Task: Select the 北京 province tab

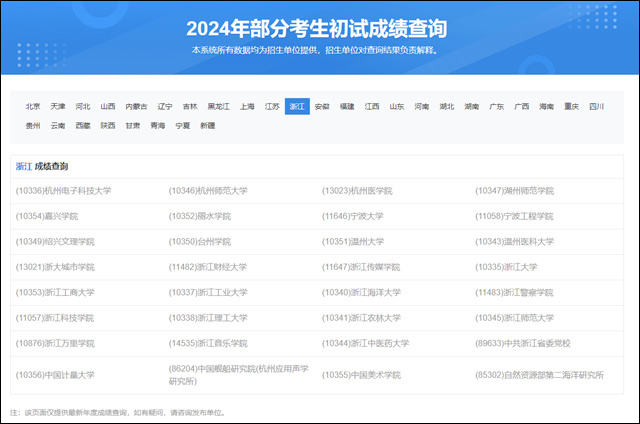Action: coord(33,107)
